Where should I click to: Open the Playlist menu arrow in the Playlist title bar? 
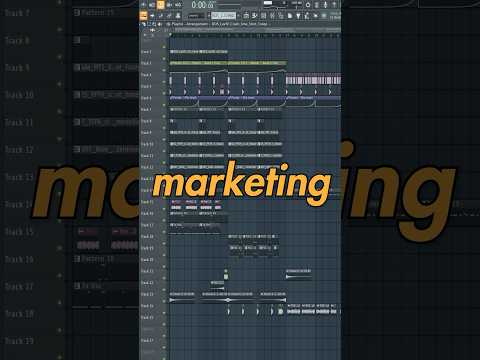tap(144, 24)
